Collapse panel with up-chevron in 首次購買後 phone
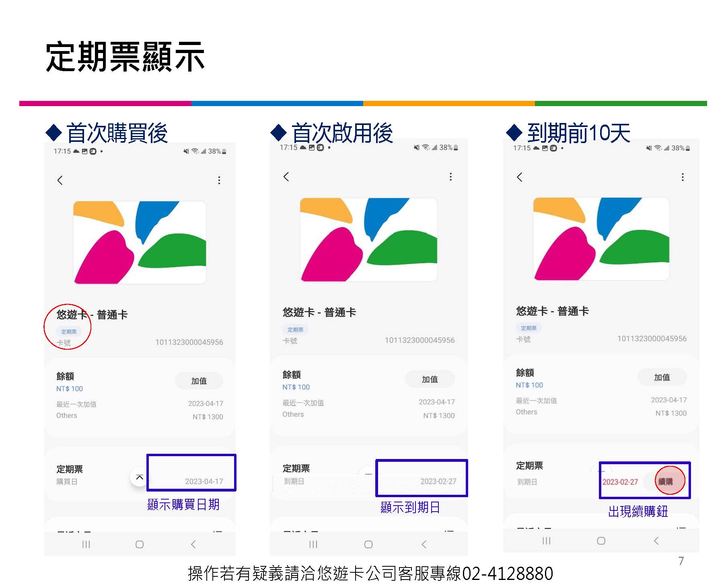Viewport: 728px width, 588px height. 140,477
